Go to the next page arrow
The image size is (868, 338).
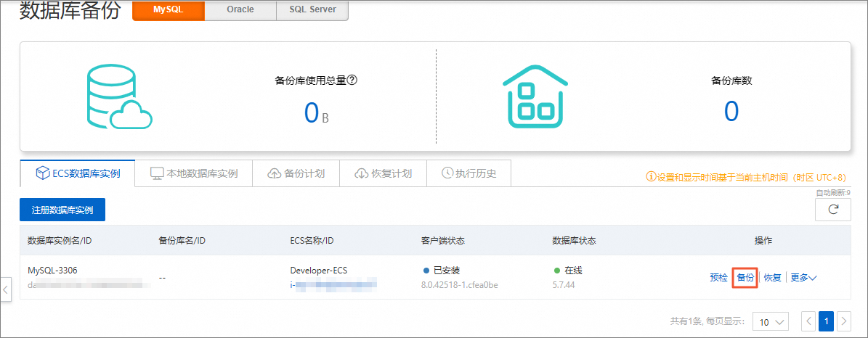(x=844, y=321)
